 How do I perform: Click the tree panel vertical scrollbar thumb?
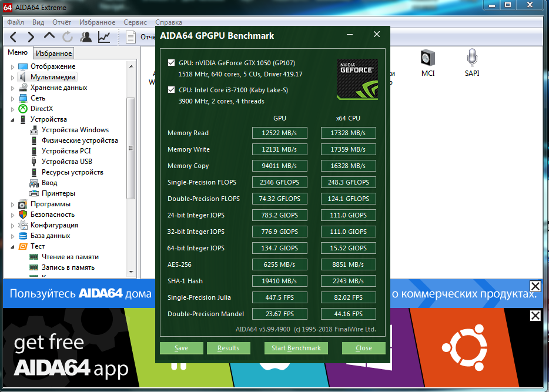click(x=131, y=147)
